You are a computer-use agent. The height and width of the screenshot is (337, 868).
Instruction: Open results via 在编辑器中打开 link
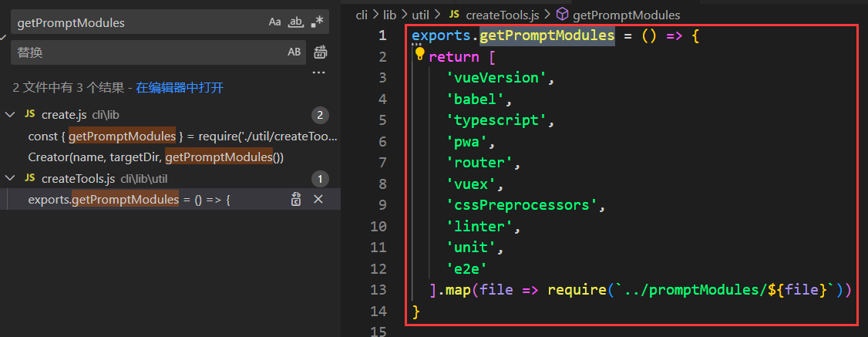coord(180,87)
